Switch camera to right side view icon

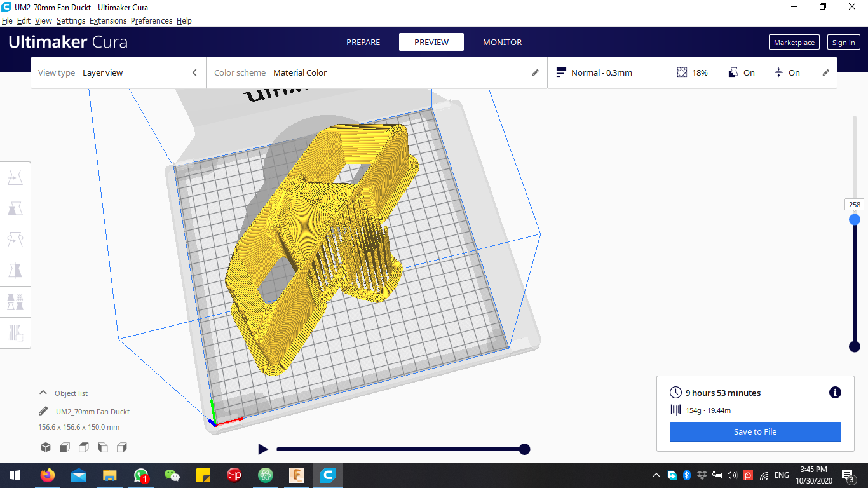tap(122, 447)
